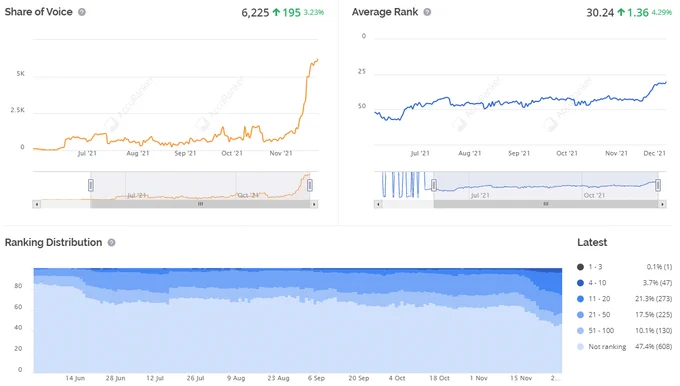The image size is (680, 386).
Task: Click the Ranking Distribution help icon
Action: coord(111,242)
